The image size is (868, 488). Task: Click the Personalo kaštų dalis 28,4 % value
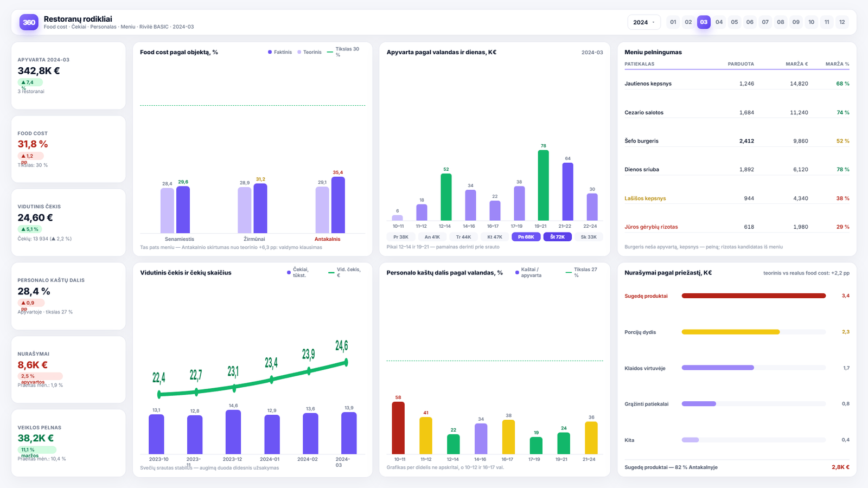click(34, 292)
